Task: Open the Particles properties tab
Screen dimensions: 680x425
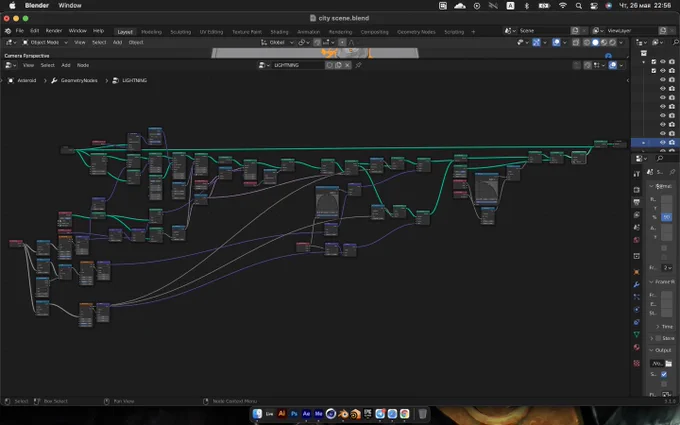Action: (x=637, y=297)
